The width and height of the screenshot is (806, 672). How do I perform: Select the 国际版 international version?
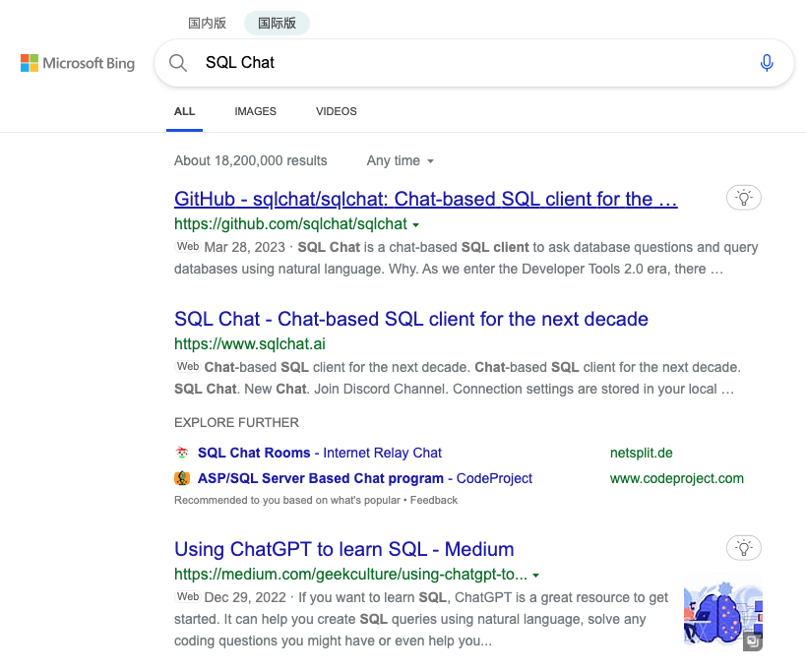tap(278, 23)
